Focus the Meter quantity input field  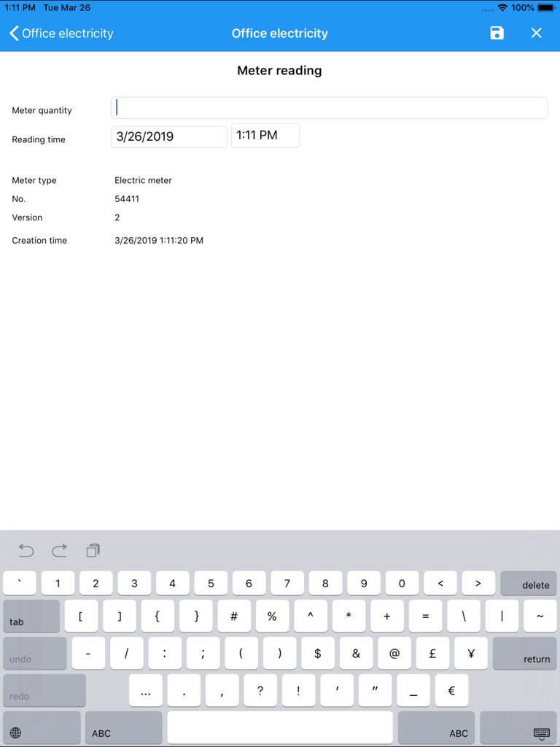(x=329, y=108)
